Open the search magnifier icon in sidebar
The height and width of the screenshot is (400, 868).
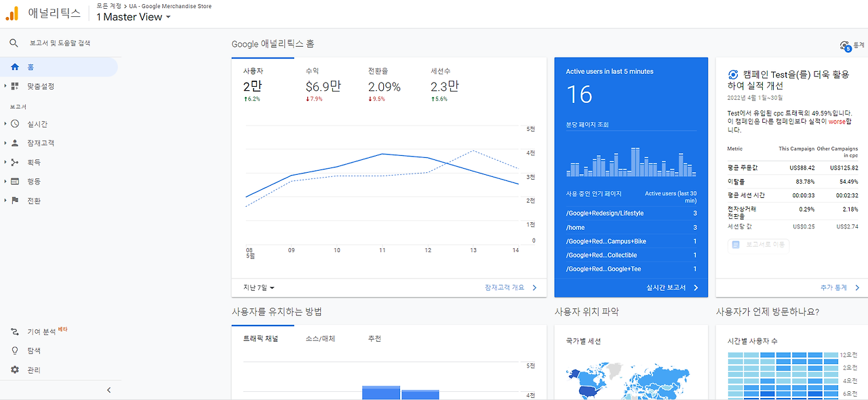[14, 43]
